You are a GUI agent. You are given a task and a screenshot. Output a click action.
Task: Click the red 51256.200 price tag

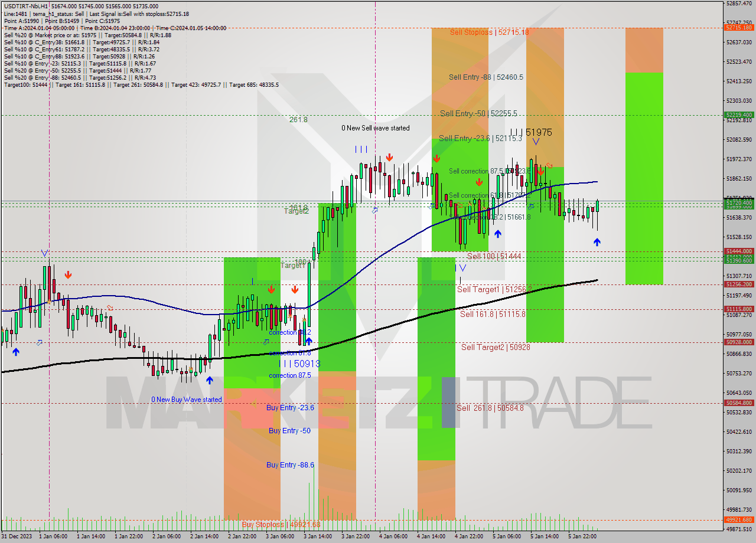pos(739,284)
